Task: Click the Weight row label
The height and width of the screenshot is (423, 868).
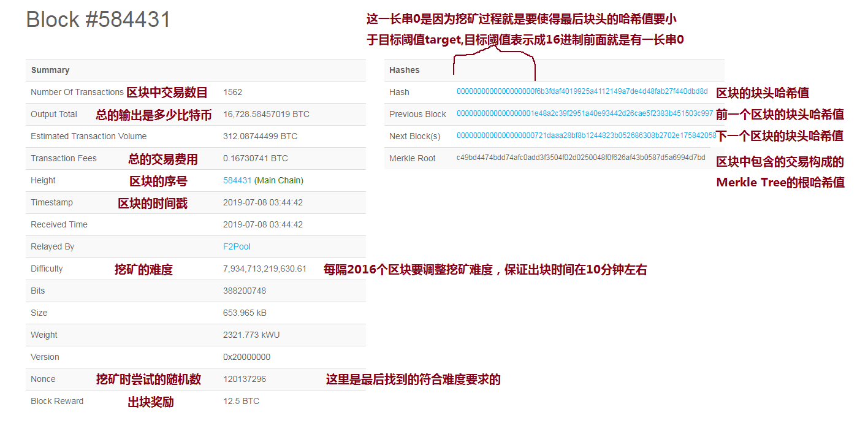Action: click(44, 335)
